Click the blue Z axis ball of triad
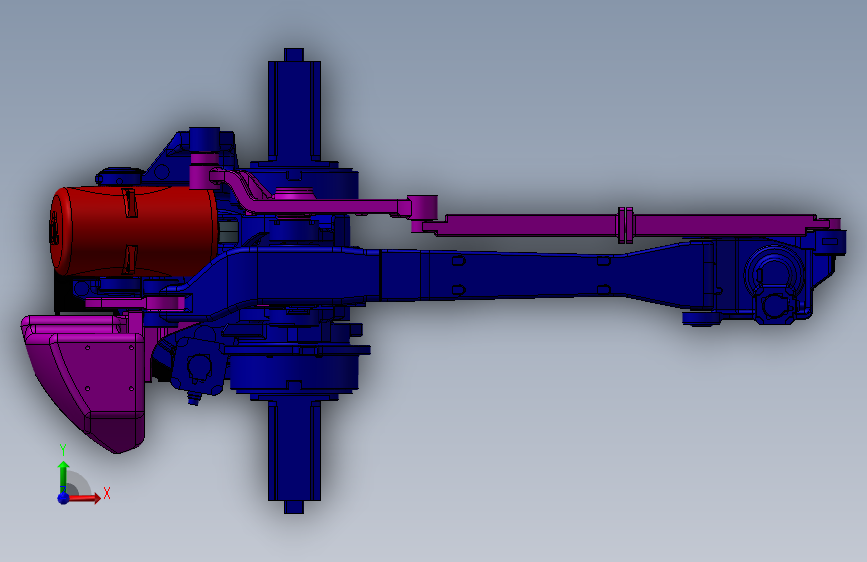 pyautogui.click(x=64, y=498)
